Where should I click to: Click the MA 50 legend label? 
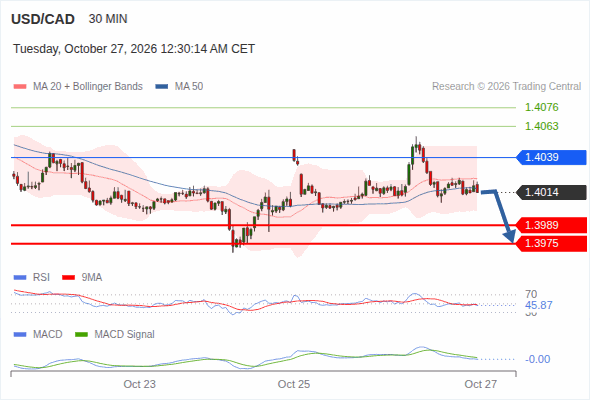[x=189, y=87]
